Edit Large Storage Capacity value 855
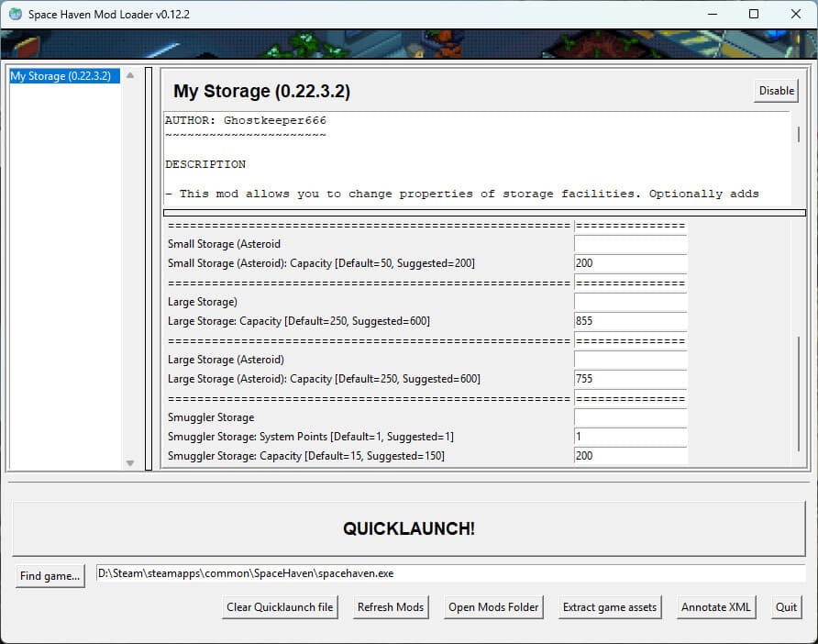The image size is (818, 644). click(x=630, y=321)
